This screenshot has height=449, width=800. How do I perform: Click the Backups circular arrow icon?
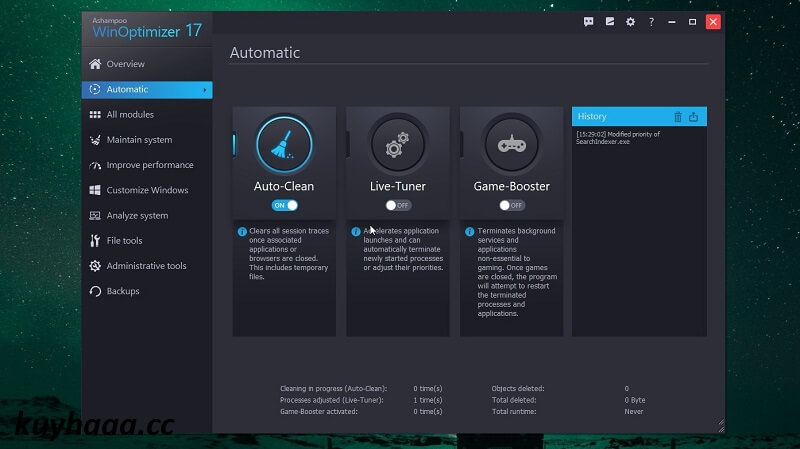(95, 291)
